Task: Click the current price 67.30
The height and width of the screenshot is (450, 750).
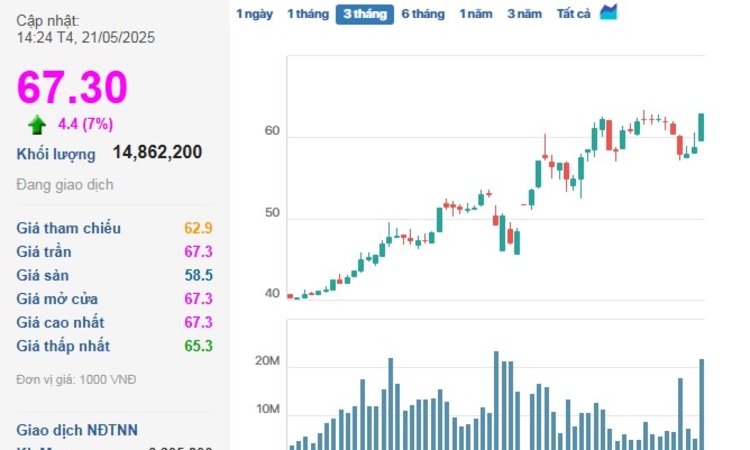Action: [71, 87]
